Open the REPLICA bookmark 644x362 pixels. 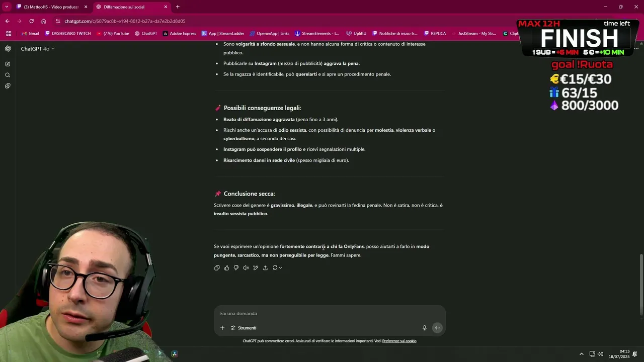coord(435,34)
